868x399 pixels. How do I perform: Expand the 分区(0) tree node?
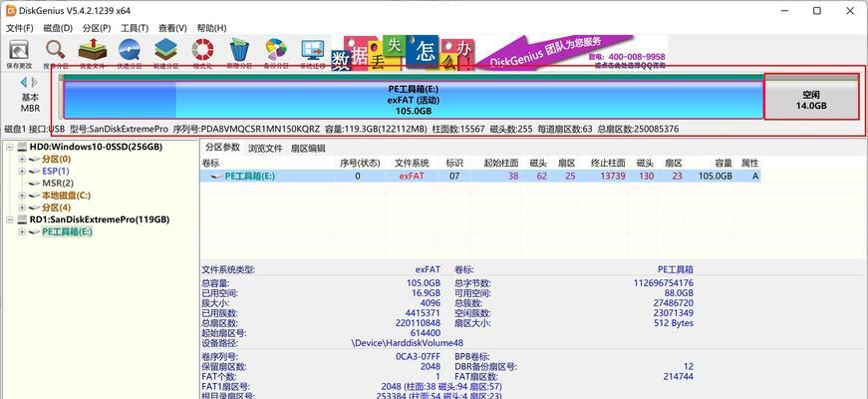point(22,159)
